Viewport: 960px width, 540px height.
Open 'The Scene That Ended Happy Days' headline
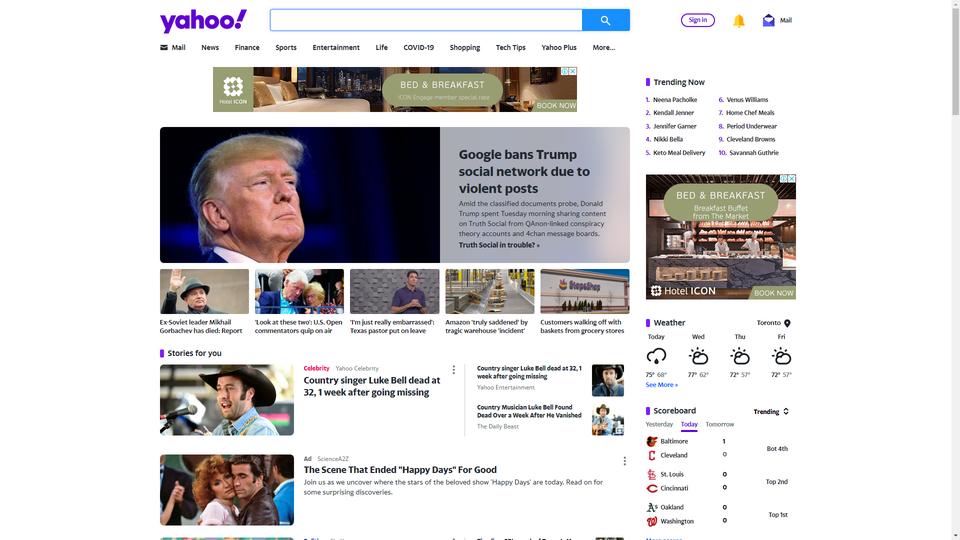(400, 470)
